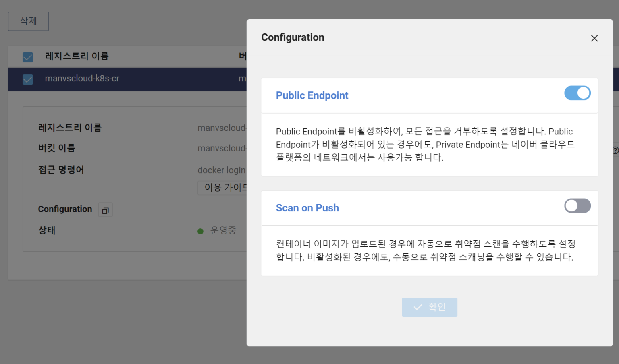
Task: Uncheck the select-all checkbox in table header
Action: (x=27, y=57)
